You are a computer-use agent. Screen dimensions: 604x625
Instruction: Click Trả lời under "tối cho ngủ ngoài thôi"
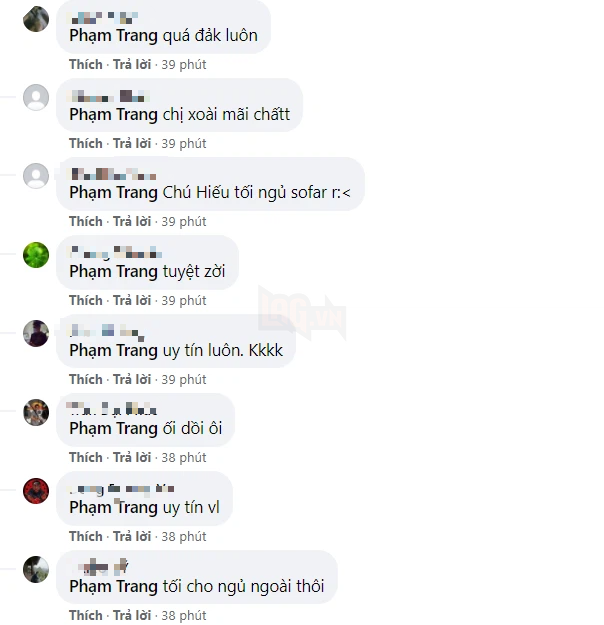coord(132,615)
